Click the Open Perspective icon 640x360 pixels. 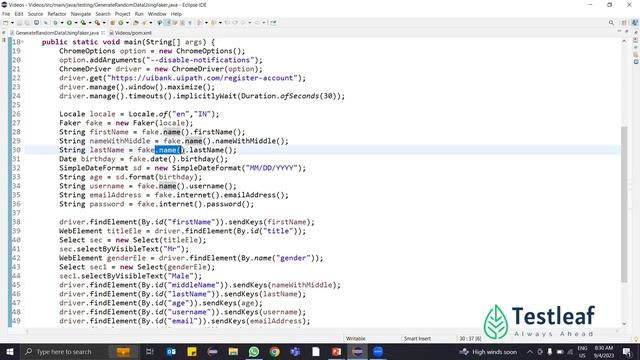(624, 23)
